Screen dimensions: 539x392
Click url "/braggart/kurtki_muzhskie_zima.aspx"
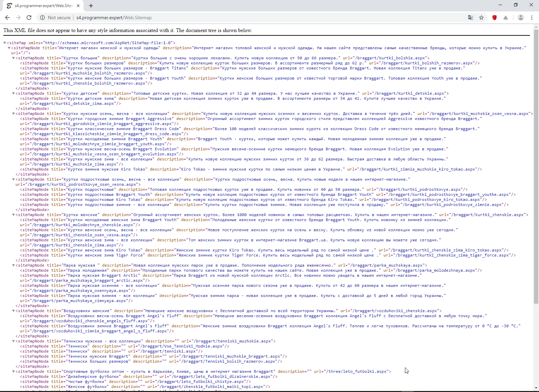(x=77, y=164)
